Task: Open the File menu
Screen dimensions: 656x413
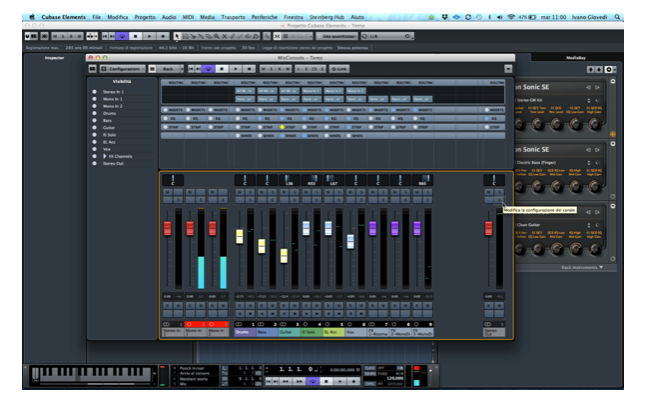Action: [96, 17]
